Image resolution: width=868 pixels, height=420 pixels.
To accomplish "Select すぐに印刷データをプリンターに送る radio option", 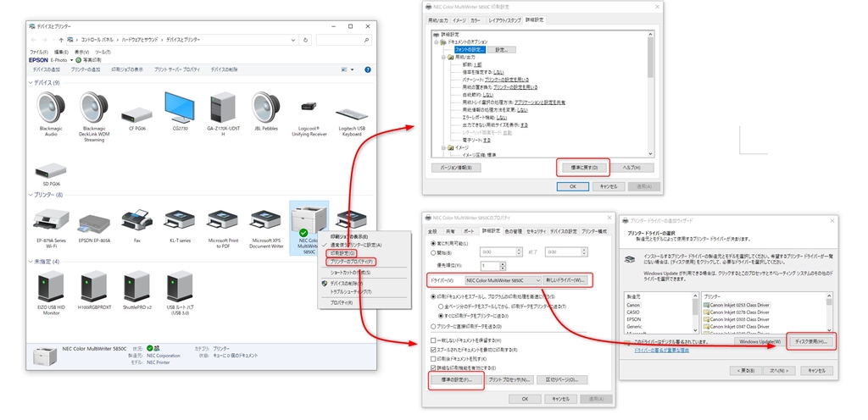I will coord(440,316).
